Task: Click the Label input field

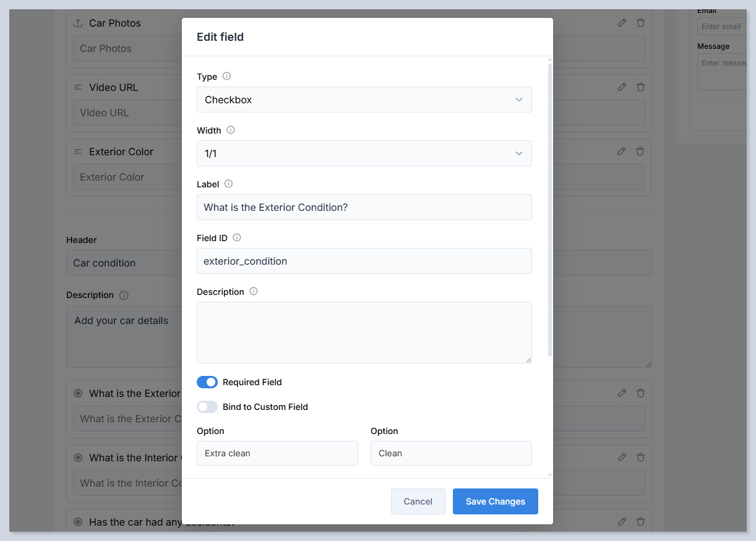Action: pyautogui.click(x=364, y=207)
